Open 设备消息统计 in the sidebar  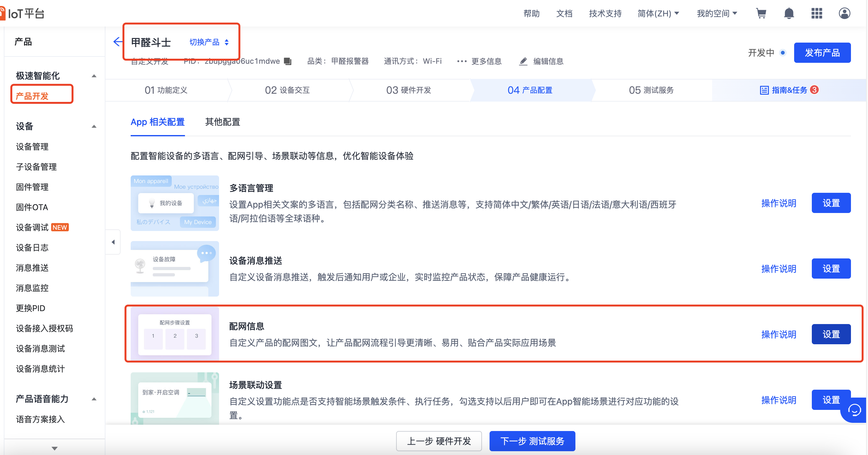click(x=40, y=369)
